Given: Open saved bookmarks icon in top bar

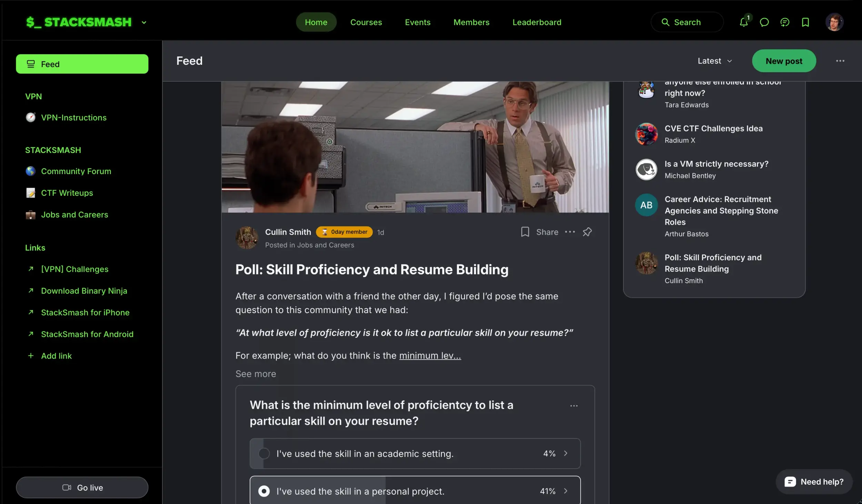Looking at the screenshot, I should pyautogui.click(x=805, y=22).
